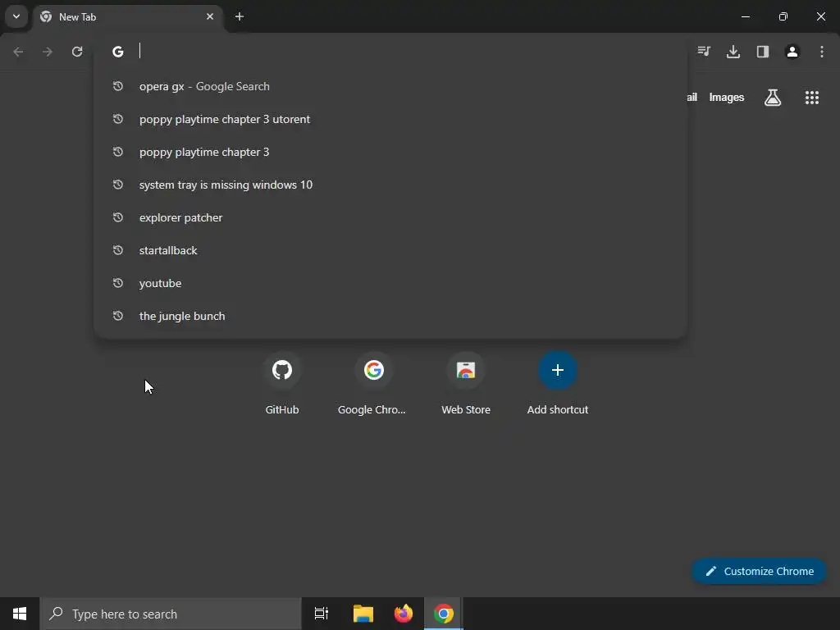Open the Web Store shortcut
Image resolution: width=840 pixels, height=630 pixels.
tap(466, 384)
